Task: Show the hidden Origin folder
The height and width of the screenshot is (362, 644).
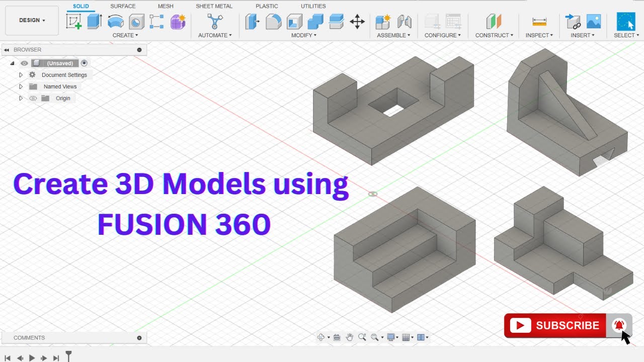Action: pos(33,98)
